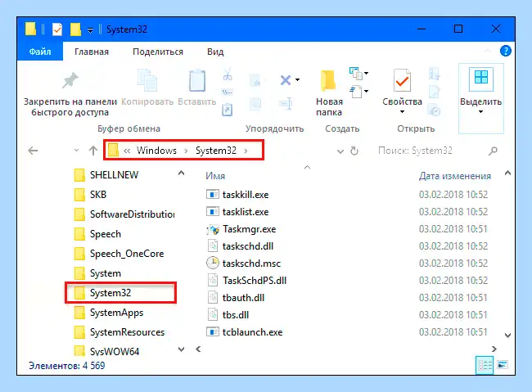Viewport: 532px width, 392px height.
Task: Switch to details view icon in status bar
Action: [x=485, y=365]
